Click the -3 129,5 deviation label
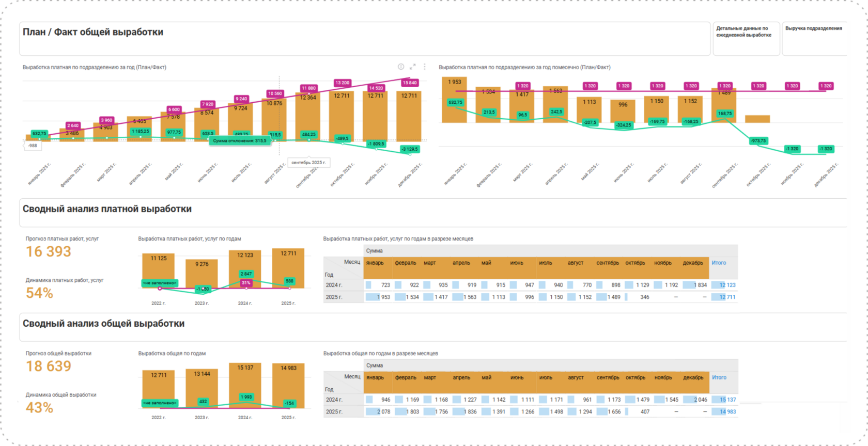 coord(410,149)
